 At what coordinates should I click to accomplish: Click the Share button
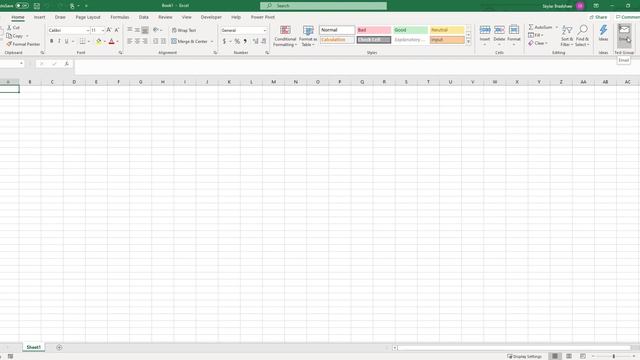coord(598,17)
